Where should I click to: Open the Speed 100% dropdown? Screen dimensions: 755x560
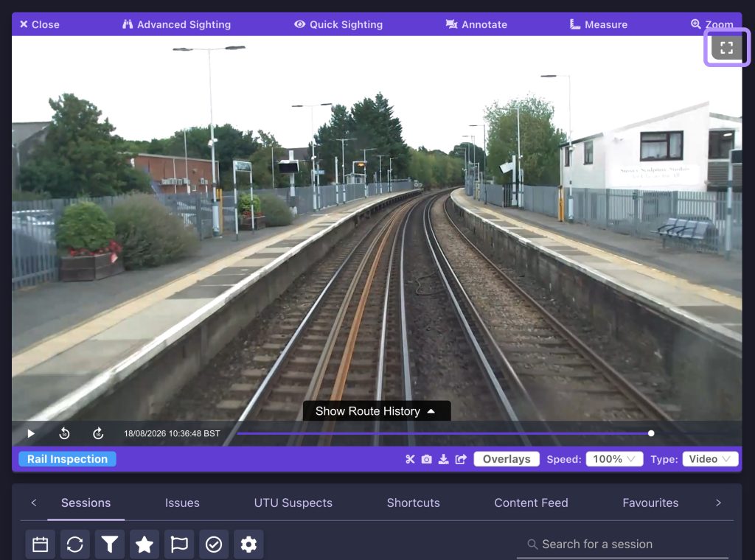(x=614, y=459)
